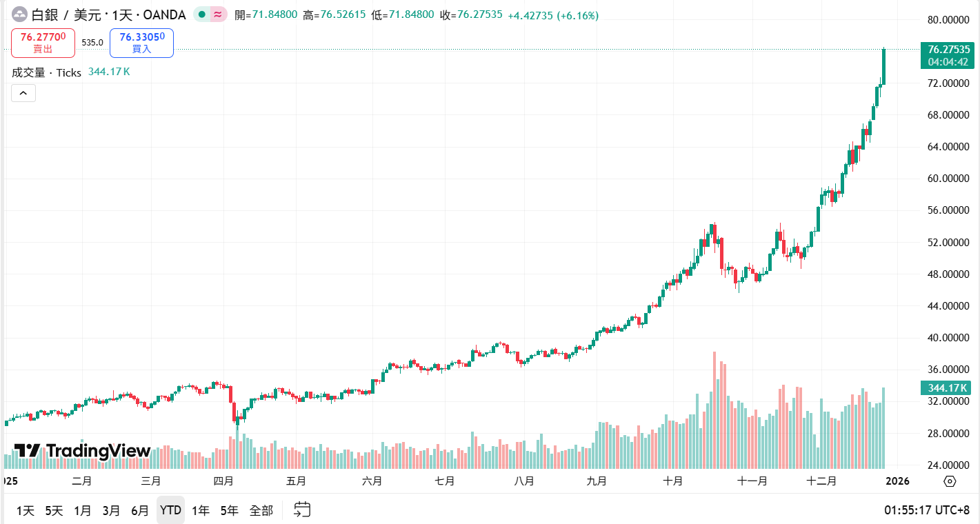This screenshot has width=980, height=524.
Task: Click the current price label on the scale
Action: [948, 49]
